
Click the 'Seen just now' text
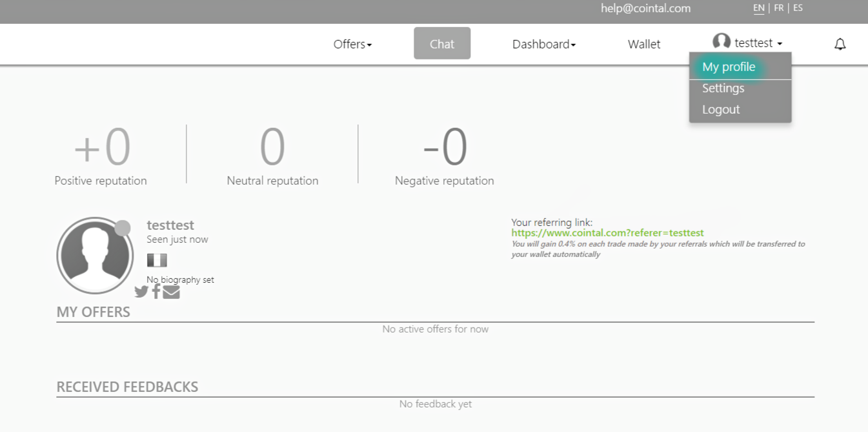click(177, 240)
